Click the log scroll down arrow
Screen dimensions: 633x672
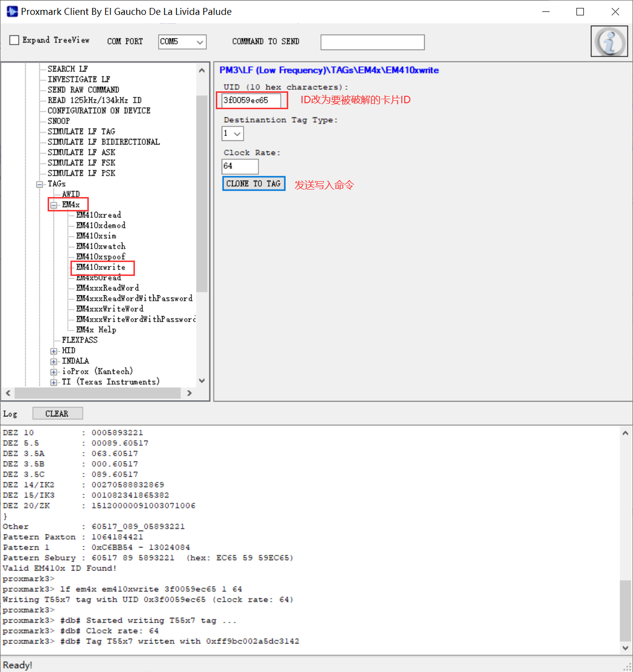pos(626,648)
